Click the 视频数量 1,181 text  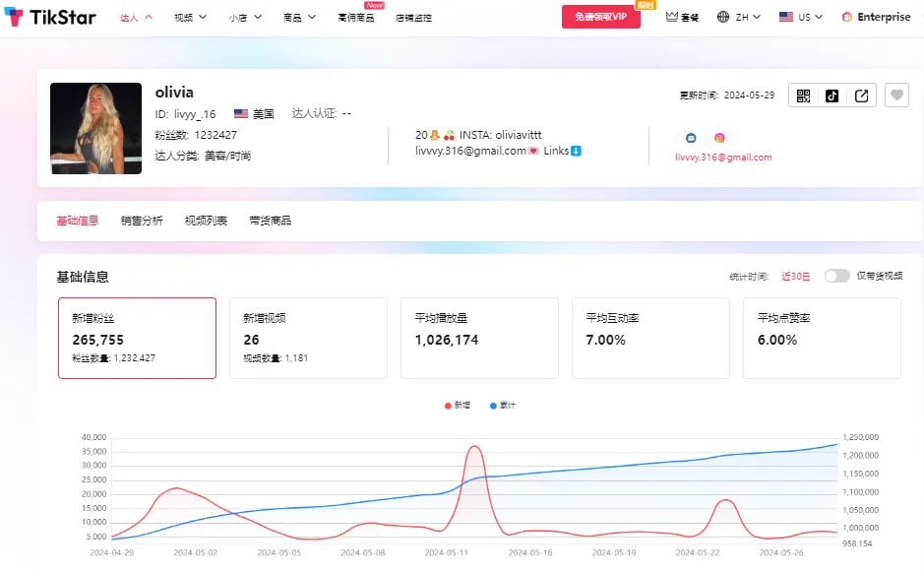tap(276, 357)
